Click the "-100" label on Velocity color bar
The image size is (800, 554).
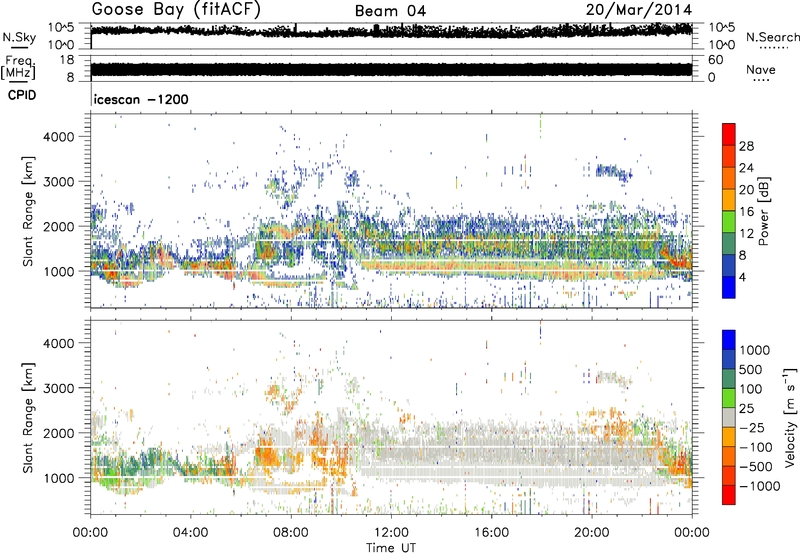point(755,447)
